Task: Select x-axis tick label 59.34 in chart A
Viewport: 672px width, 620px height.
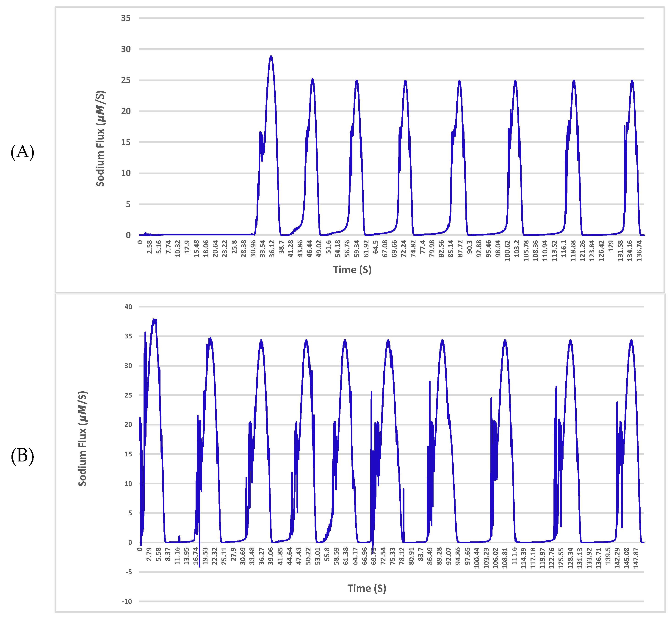Action: (x=357, y=249)
